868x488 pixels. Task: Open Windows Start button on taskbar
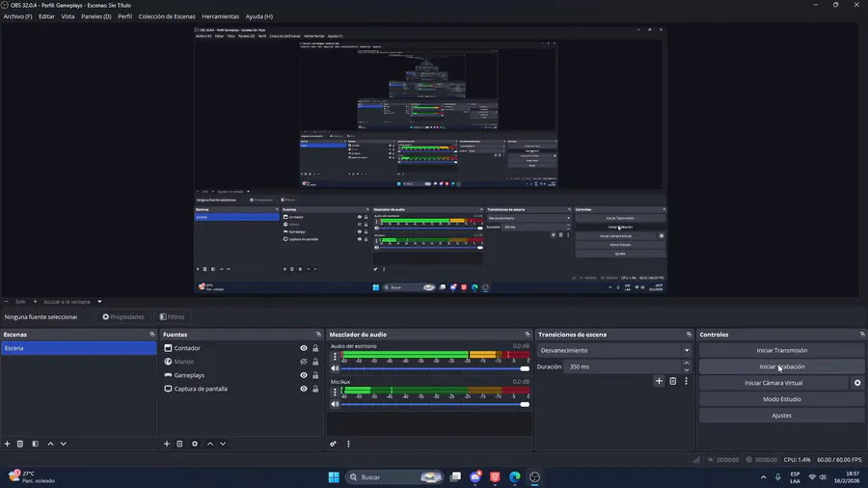click(x=334, y=477)
